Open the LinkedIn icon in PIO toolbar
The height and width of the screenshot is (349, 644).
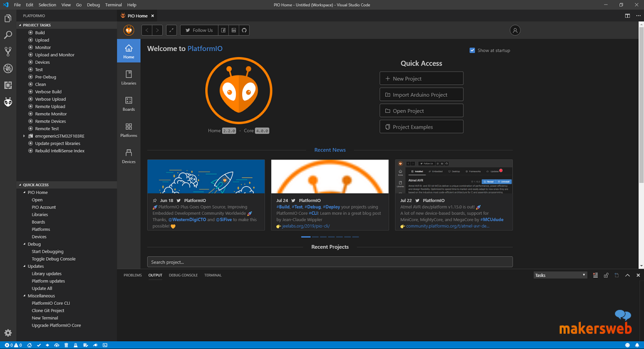tap(234, 30)
